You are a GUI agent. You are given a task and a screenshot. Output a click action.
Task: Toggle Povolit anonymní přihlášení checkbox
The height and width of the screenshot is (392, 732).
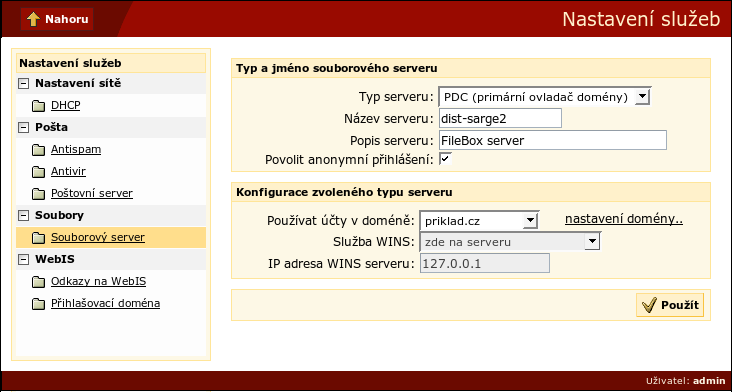(x=445, y=159)
